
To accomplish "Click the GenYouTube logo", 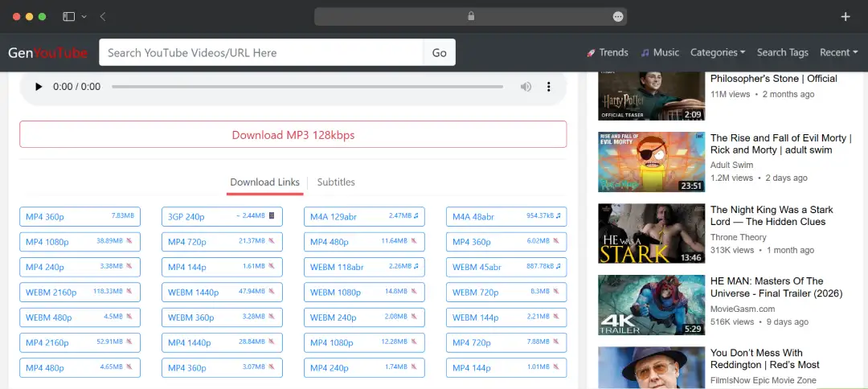I will tap(47, 52).
